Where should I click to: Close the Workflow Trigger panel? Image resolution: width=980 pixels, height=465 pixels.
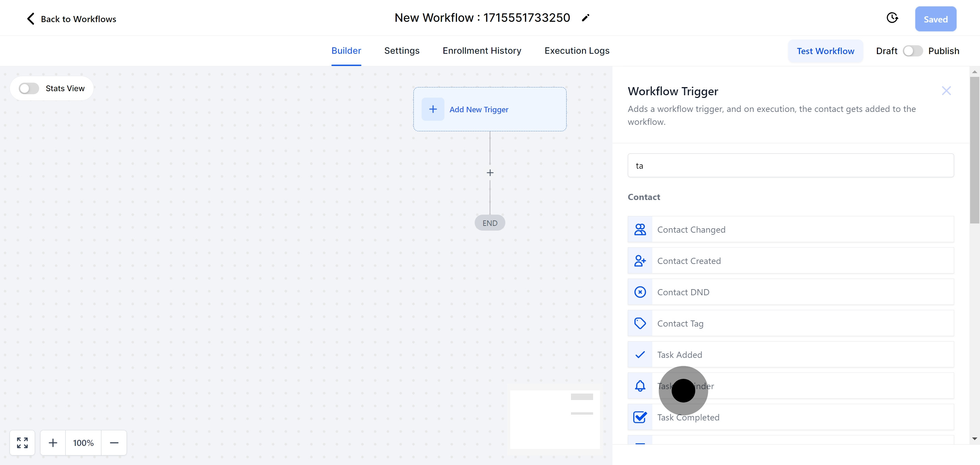click(x=946, y=91)
